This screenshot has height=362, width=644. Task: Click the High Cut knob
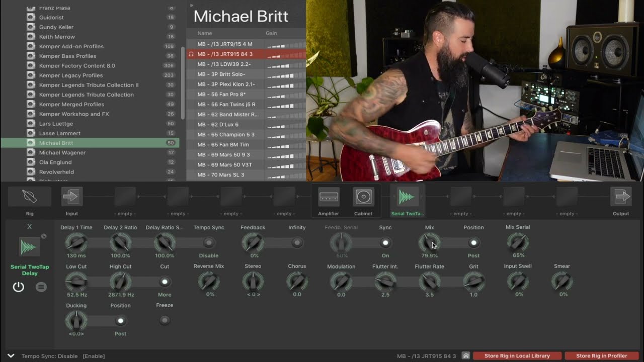tap(120, 282)
